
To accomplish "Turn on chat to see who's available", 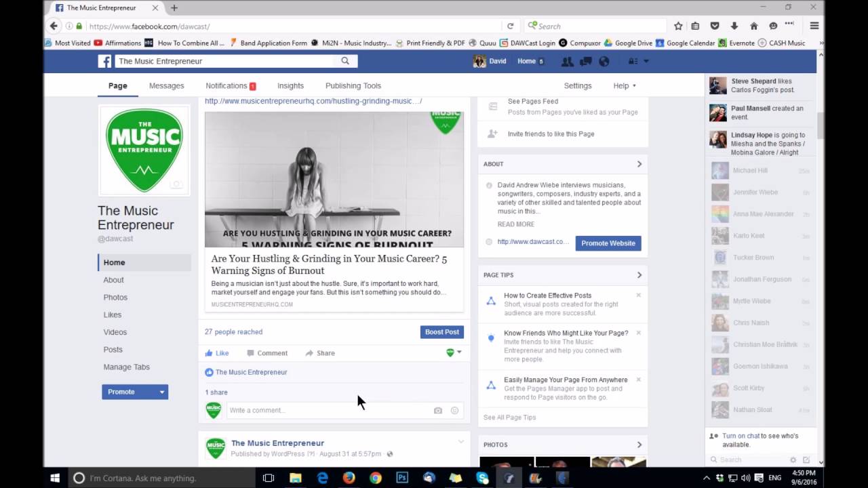I will click(x=753, y=436).
